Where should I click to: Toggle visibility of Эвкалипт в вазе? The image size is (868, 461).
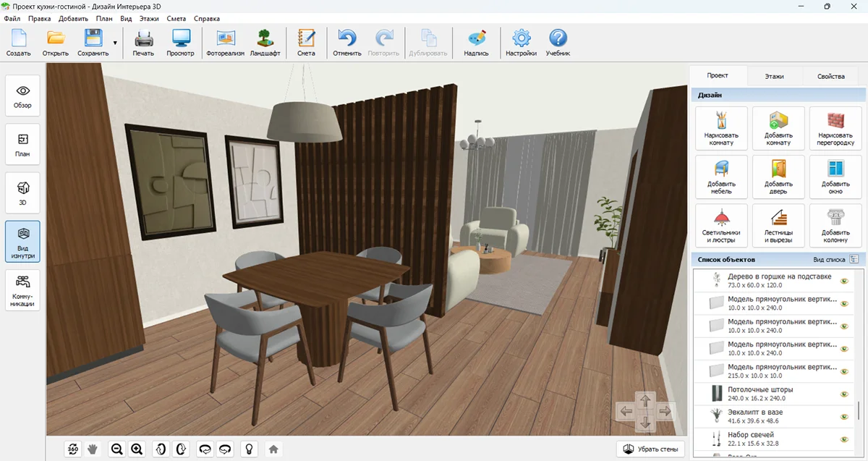(x=843, y=417)
